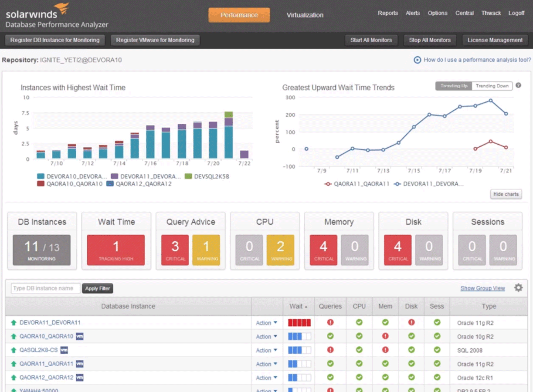Click the Sess checkmark for QAORA11_QAORA11
This screenshot has height=392, width=533.
pyautogui.click(x=437, y=364)
